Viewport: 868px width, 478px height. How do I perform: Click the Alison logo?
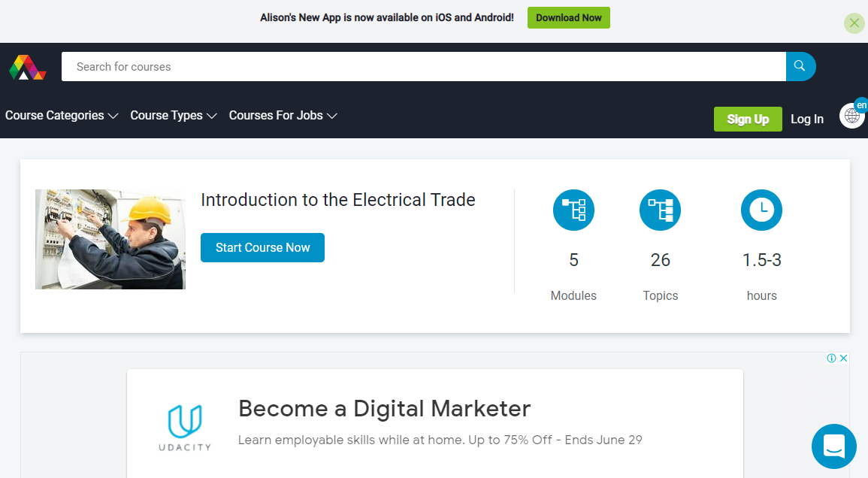[28, 67]
